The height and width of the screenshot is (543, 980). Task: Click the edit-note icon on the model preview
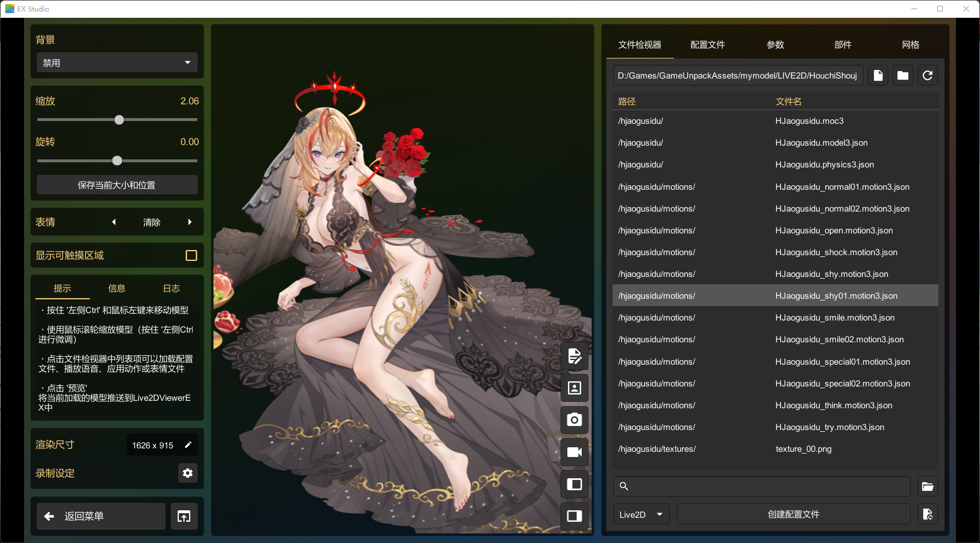pos(574,356)
